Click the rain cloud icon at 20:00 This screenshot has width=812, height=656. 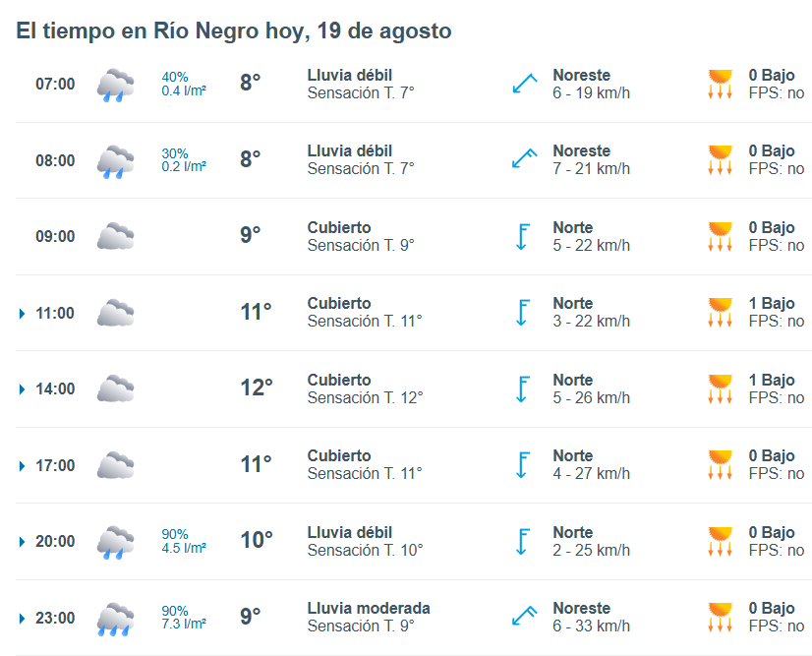(115, 543)
